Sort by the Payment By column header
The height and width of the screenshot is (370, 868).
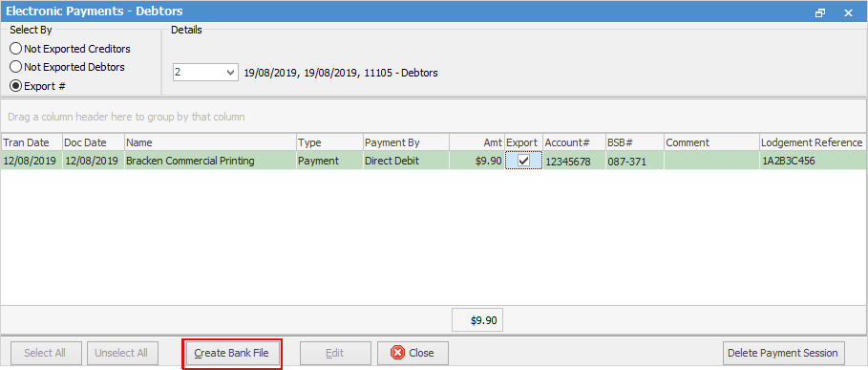(406, 142)
